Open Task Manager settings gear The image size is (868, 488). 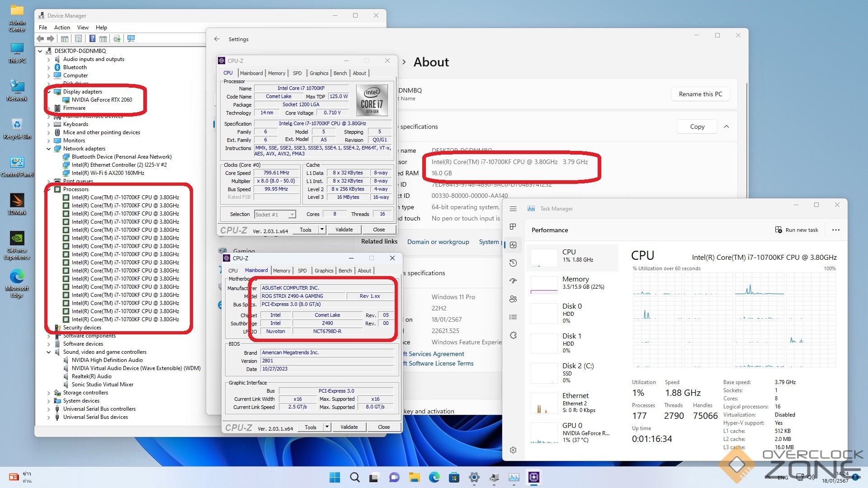[x=513, y=450]
